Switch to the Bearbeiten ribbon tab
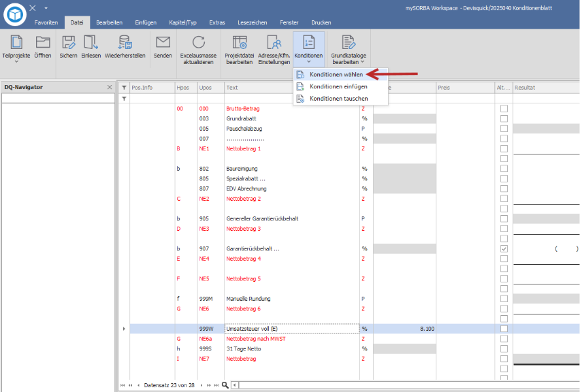This screenshot has height=392, width=580. pyautogui.click(x=109, y=22)
